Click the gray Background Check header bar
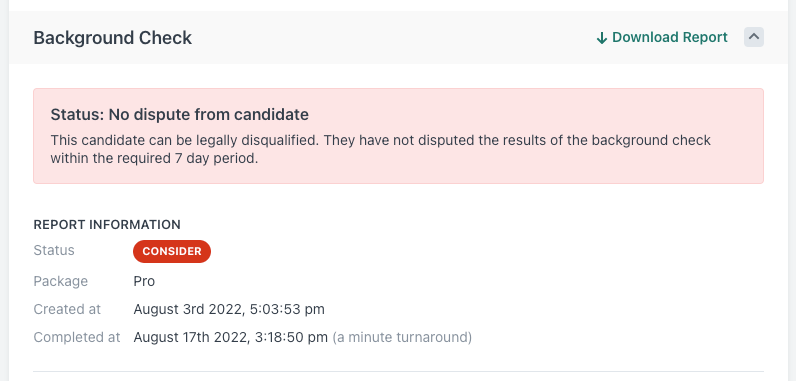This screenshot has height=381, width=796. 399,38
